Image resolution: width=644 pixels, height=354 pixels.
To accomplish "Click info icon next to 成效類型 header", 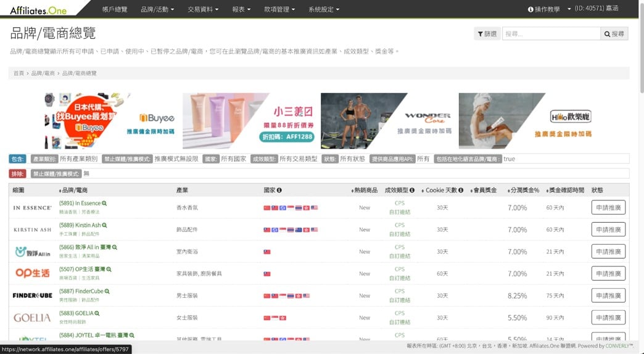I will [412, 190].
